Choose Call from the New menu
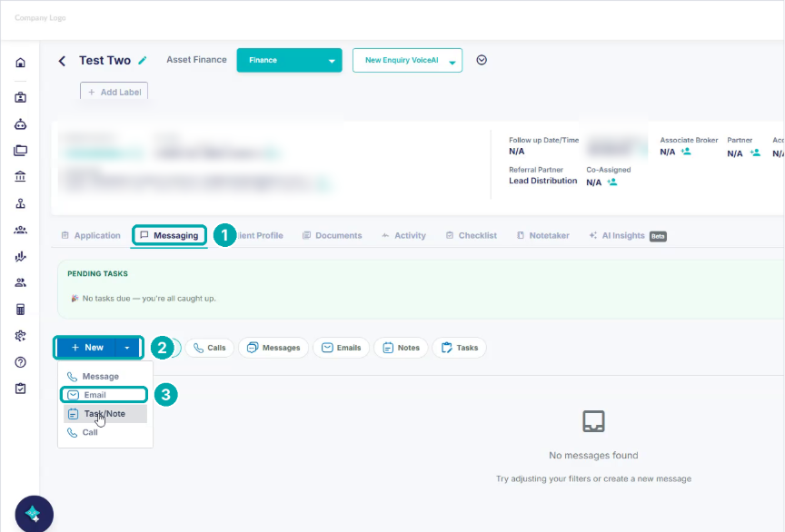Screen dimensions: 785x532 click(105, 432)
